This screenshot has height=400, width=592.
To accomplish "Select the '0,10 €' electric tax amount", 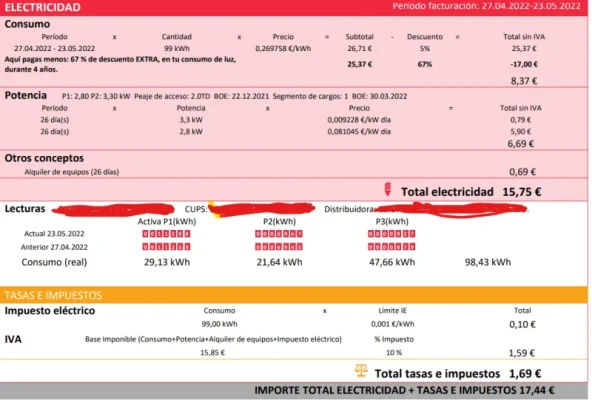I will [x=523, y=324].
